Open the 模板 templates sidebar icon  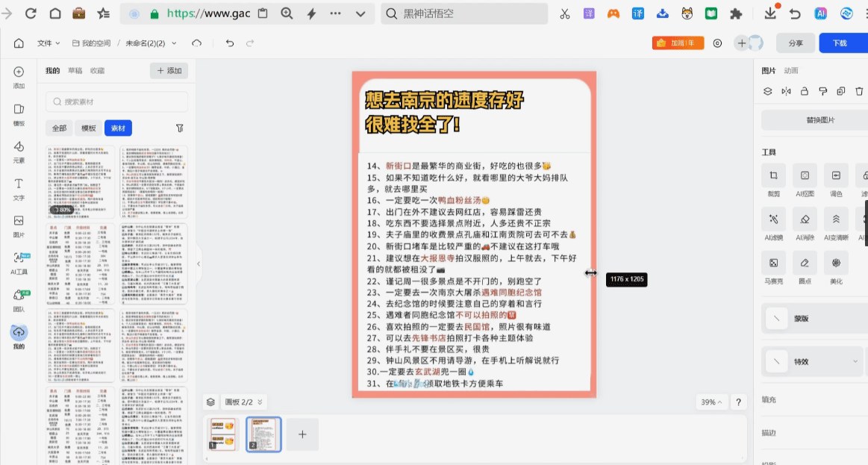tap(19, 114)
